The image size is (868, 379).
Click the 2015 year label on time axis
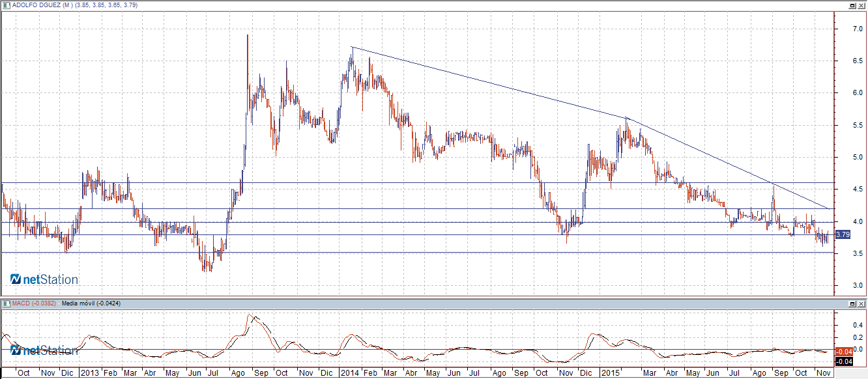click(610, 373)
